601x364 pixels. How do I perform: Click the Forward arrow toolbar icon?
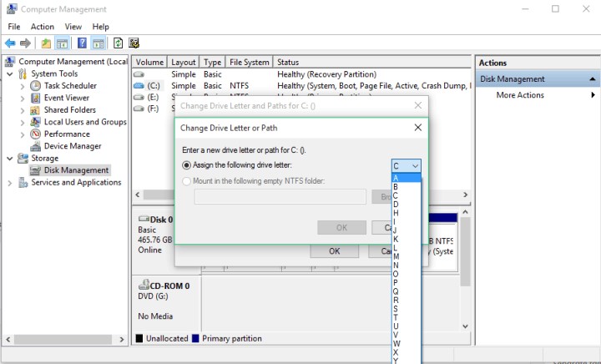[25, 43]
